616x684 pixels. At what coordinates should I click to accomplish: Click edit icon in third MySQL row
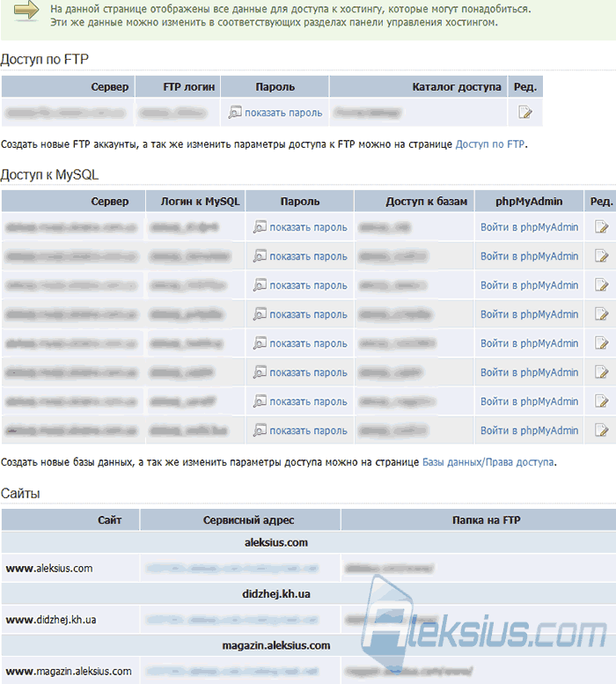point(602,285)
